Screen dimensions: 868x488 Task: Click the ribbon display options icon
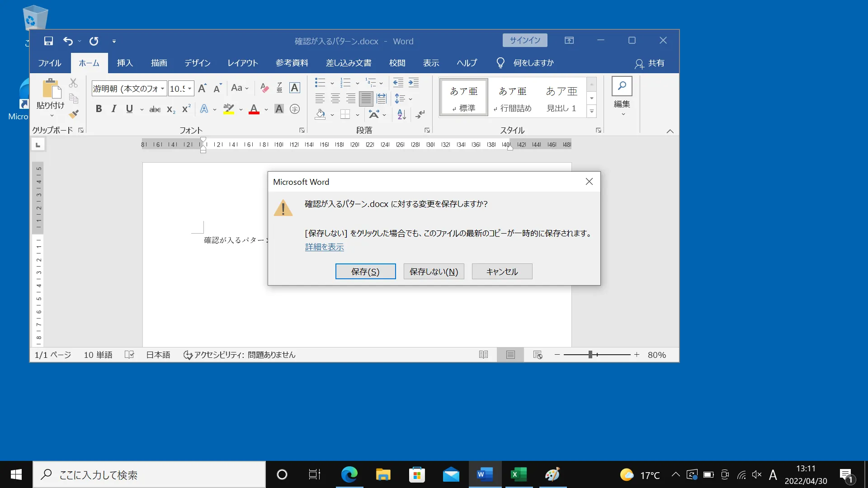[x=569, y=41]
